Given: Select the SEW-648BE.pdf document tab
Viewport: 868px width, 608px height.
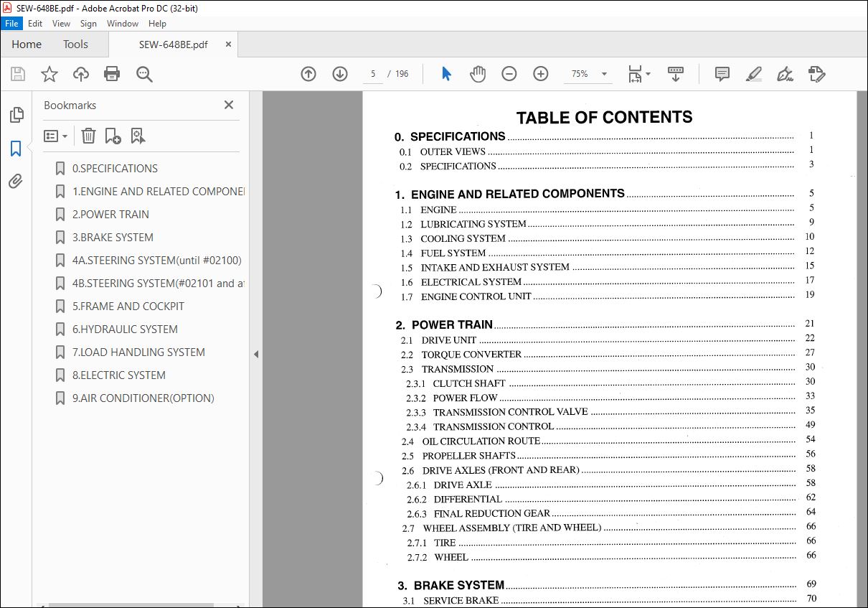Looking at the screenshot, I should [x=174, y=45].
